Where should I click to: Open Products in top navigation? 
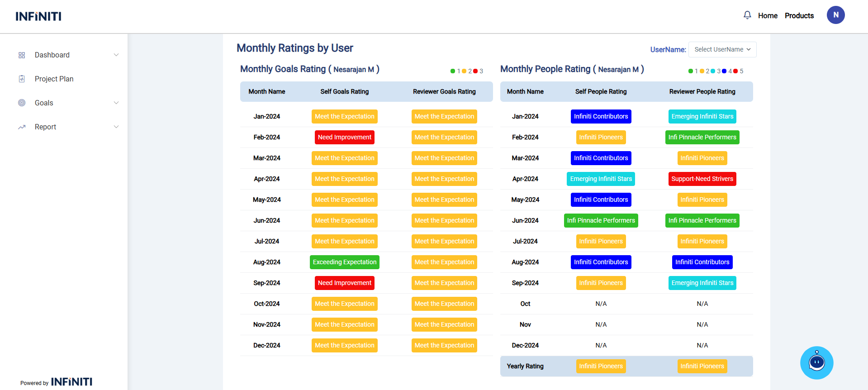point(799,15)
